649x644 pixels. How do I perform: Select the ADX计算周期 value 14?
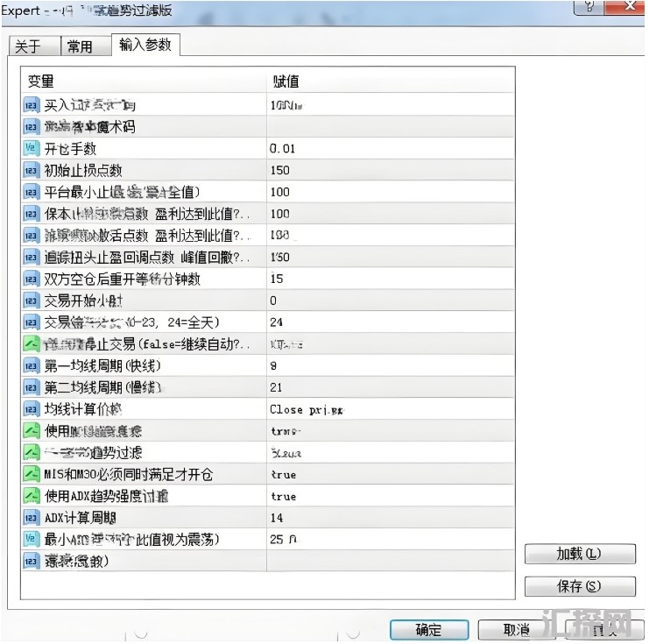(x=391, y=518)
